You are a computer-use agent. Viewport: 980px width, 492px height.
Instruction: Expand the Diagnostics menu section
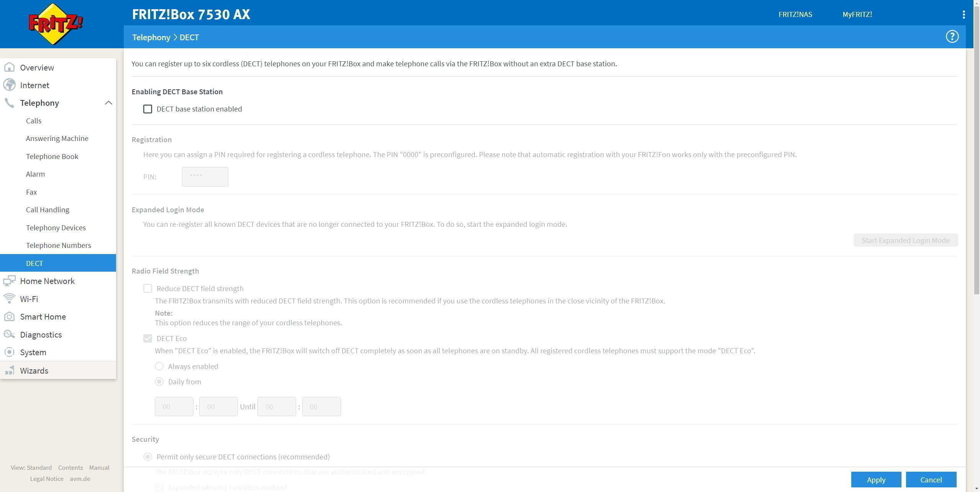41,335
